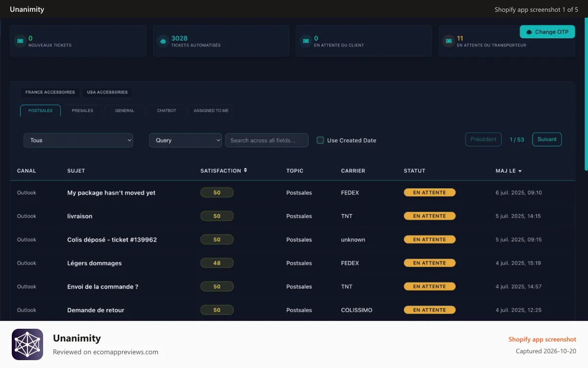Click the Statut column header
Viewport: 588px width, 368px height.
click(x=415, y=171)
